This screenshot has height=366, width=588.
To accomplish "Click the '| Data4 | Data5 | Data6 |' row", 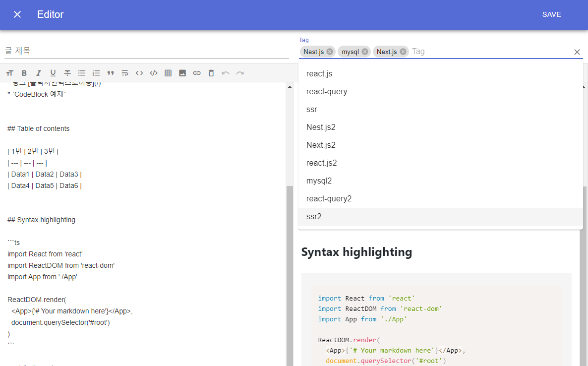I will (45, 185).
